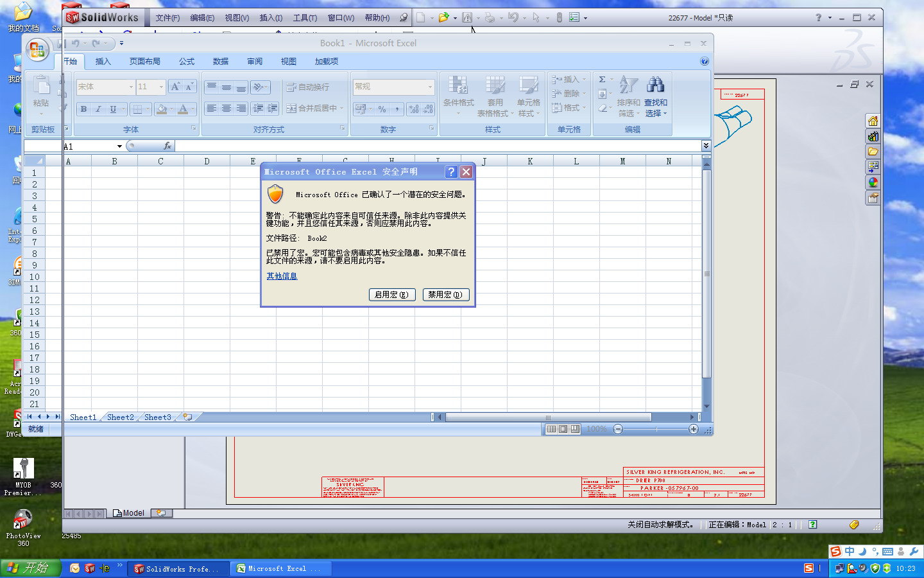Viewport: 924px width, 578px height.
Task: Switch to the 插入 ribbon tab in Excel
Action: point(103,62)
